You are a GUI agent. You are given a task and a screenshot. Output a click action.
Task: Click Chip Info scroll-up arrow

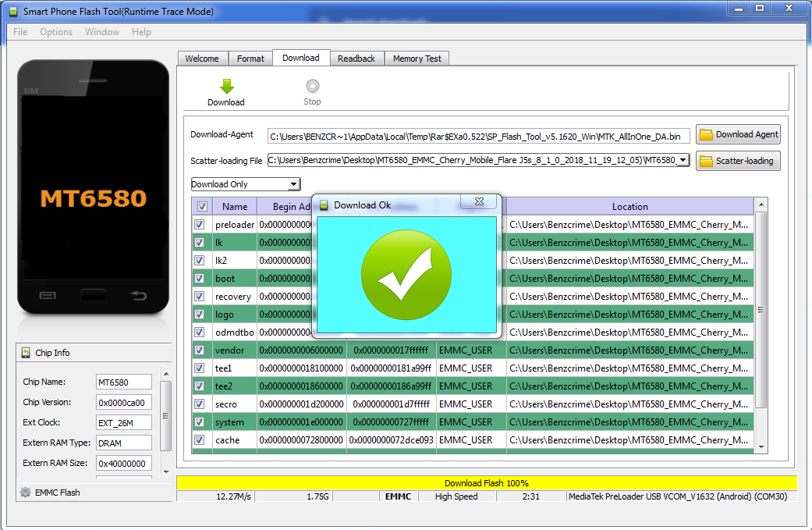click(x=165, y=374)
